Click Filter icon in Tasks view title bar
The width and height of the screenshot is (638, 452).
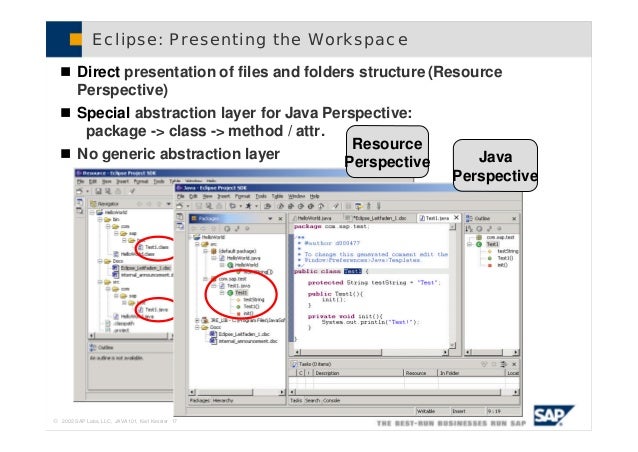[x=504, y=364]
